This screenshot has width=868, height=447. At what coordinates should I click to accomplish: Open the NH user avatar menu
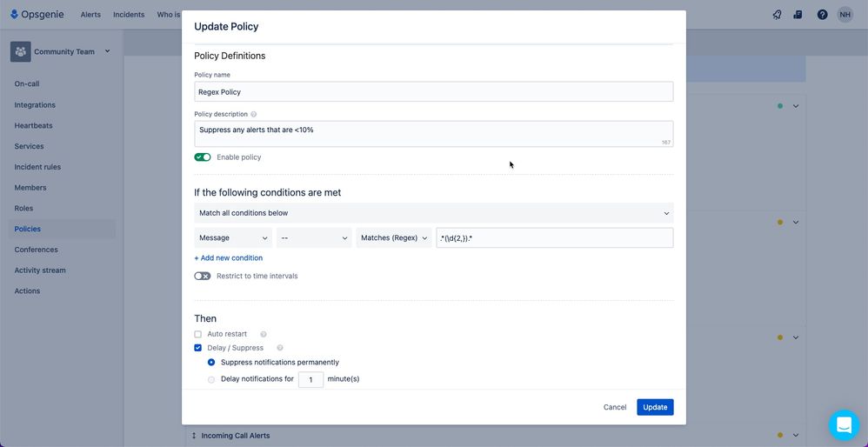(845, 15)
